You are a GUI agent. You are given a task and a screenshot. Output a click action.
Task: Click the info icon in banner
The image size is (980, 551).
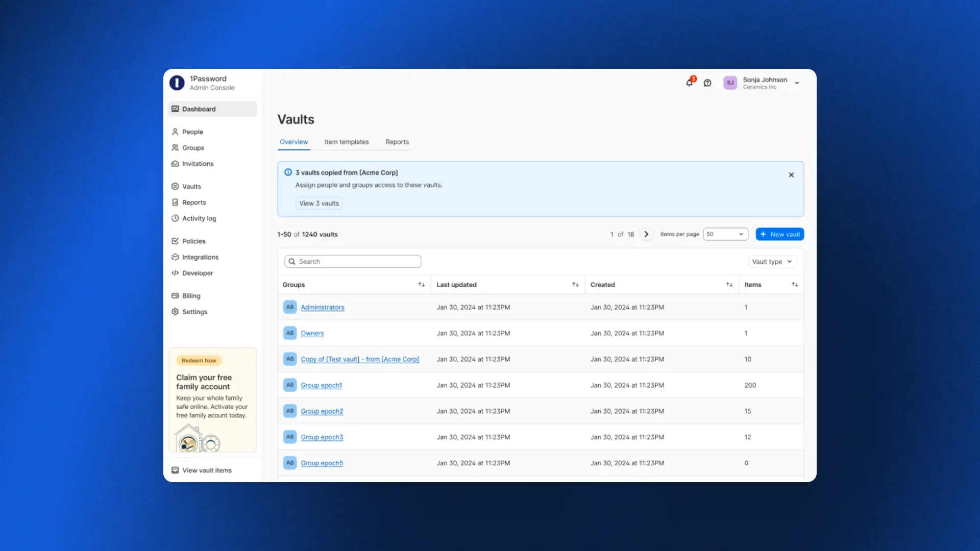pyautogui.click(x=288, y=172)
